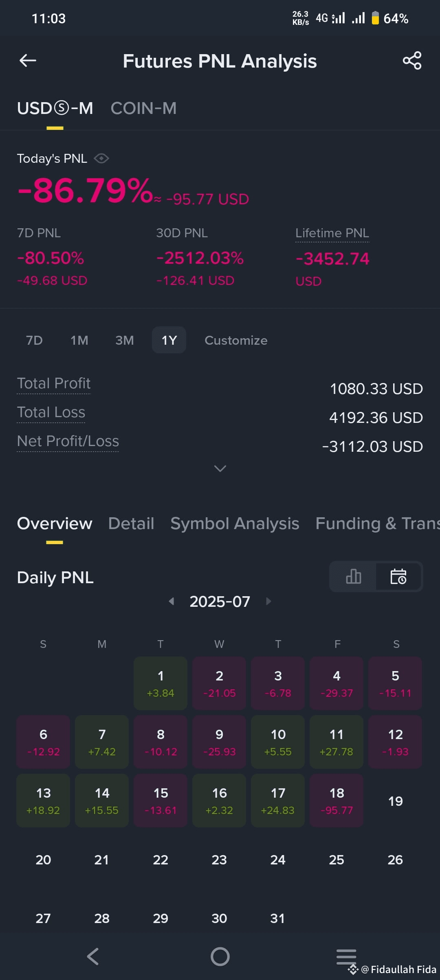Open the share icon at top right
The image size is (440, 980).
[412, 61]
